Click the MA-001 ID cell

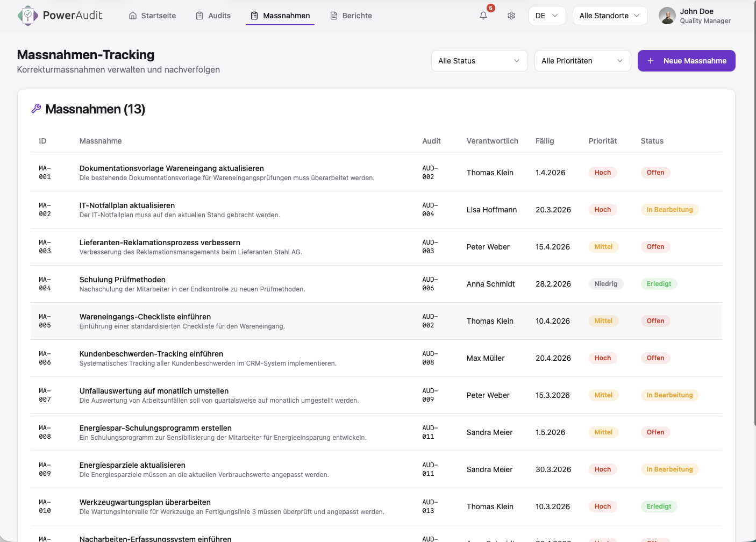(45, 173)
